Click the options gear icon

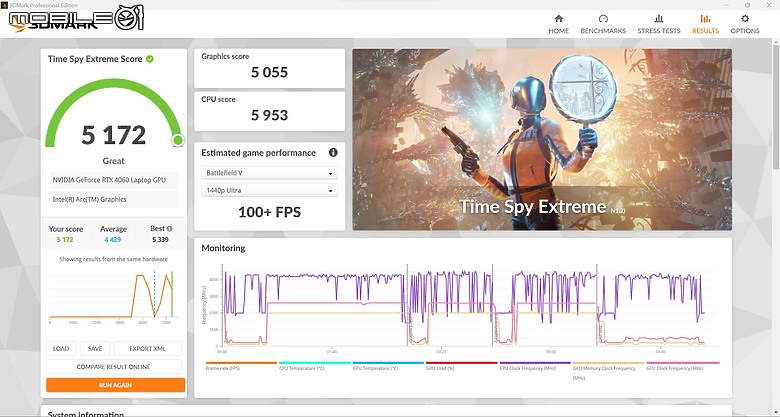pyautogui.click(x=745, y=19)
